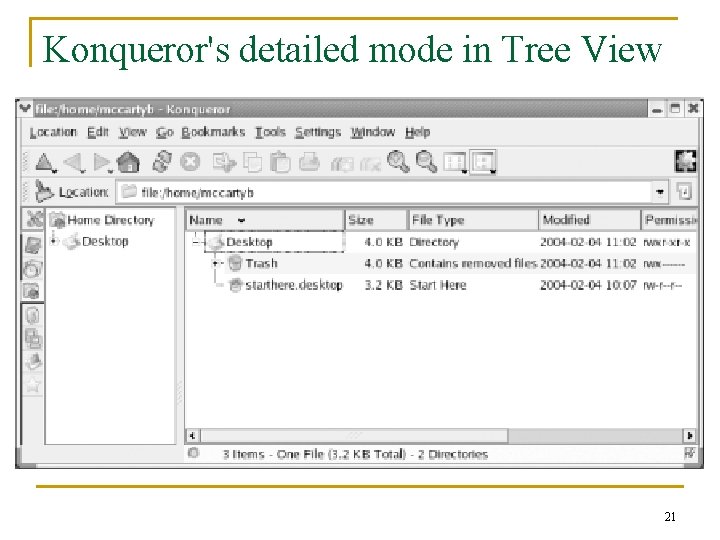The width and height of the screenshot is (720, 540).
Task: Open the Location menu
Action: pyautogui.click(x=53, y=132)
